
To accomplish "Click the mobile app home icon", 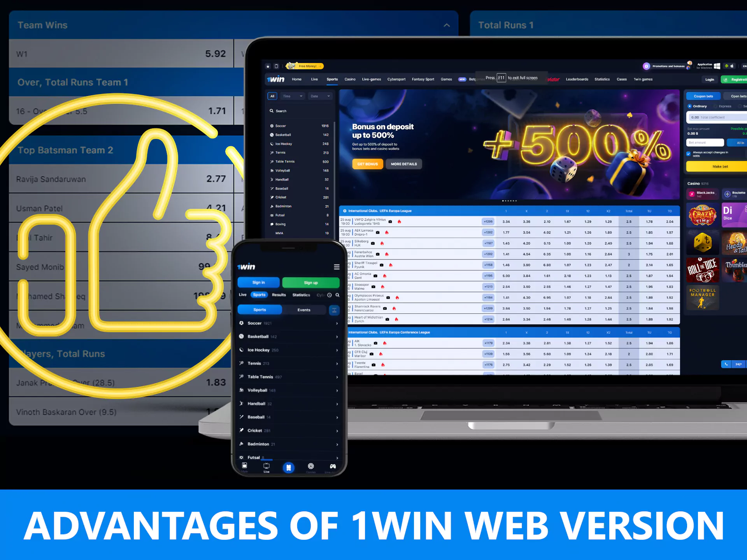I will tap(244, 466).
